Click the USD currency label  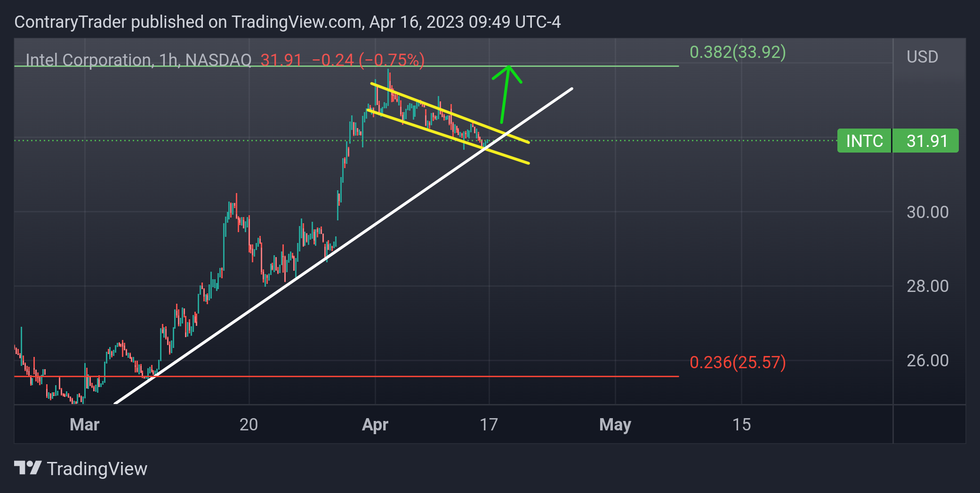(x=922, y=57)
